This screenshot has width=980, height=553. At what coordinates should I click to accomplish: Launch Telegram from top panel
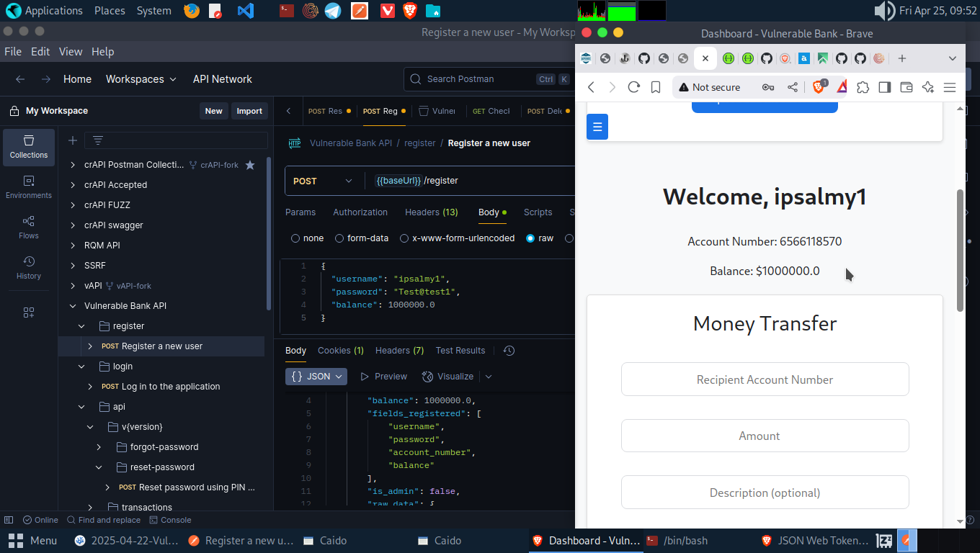click(333, 11)
